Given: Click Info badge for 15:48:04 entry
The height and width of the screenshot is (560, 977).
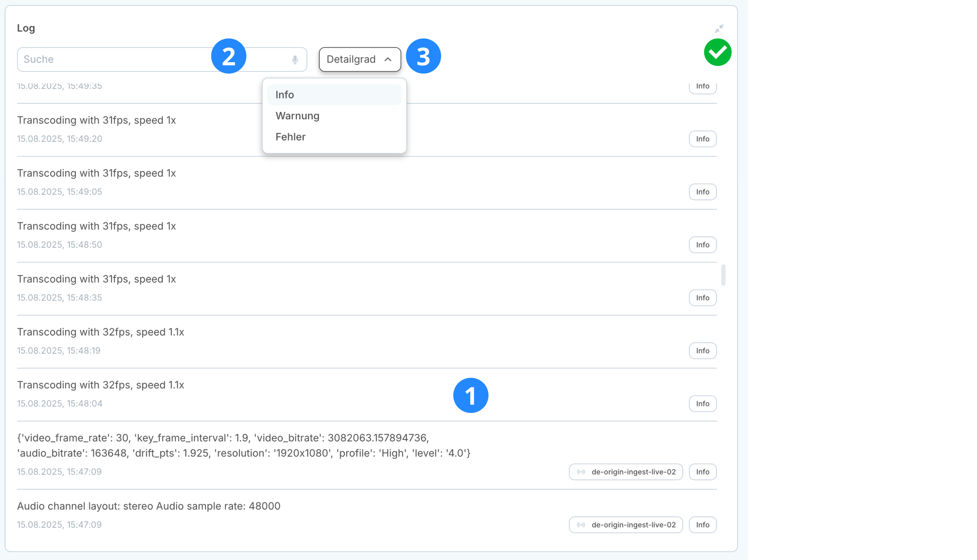Looking at the screenshot, I should tap(702, 404).
